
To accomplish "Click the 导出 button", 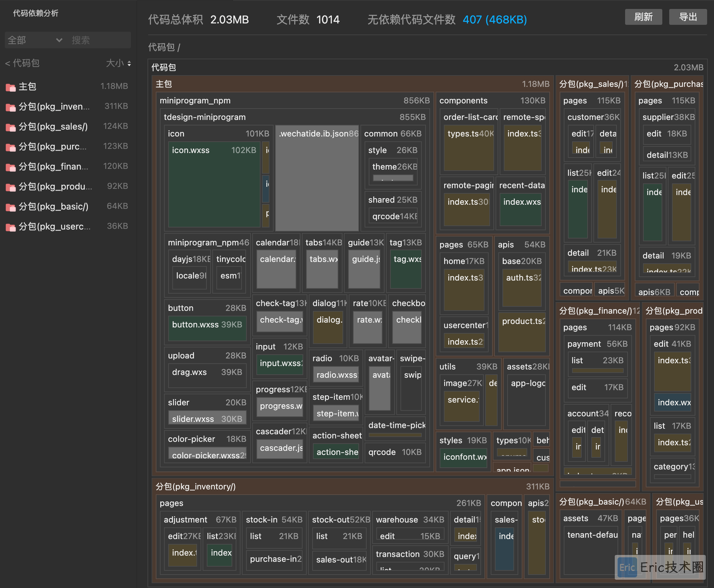I will tap(687, 17).
